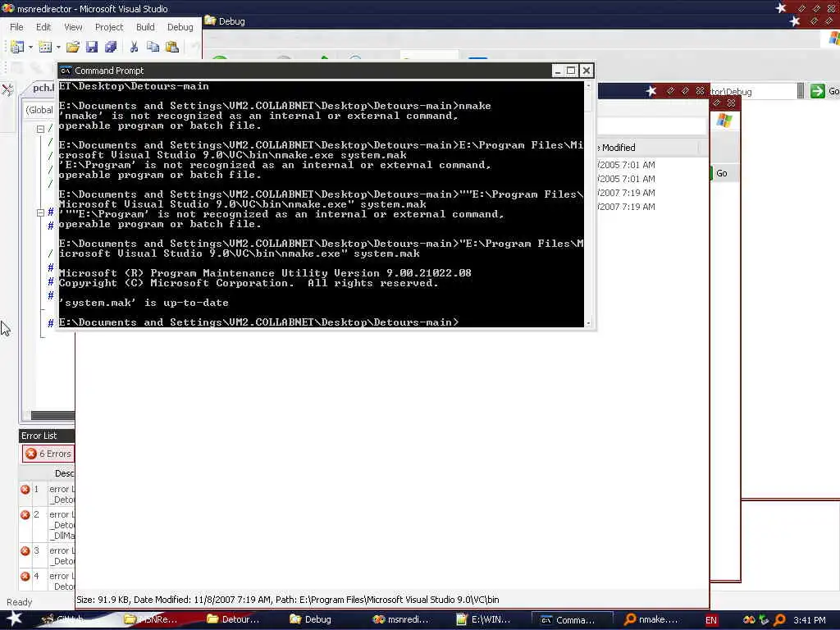Expand the New Project dropdown arrow
Screen dimensions: 840x630
(30, 47)
